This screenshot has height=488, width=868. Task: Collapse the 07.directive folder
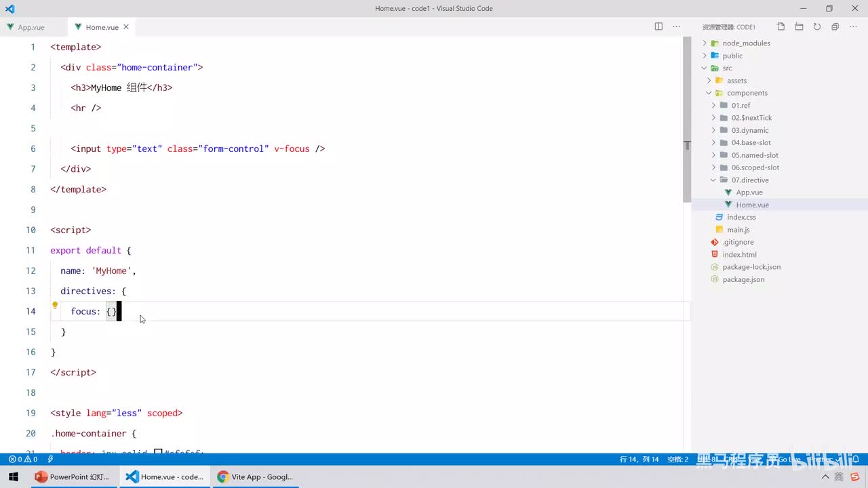[749, 180]
